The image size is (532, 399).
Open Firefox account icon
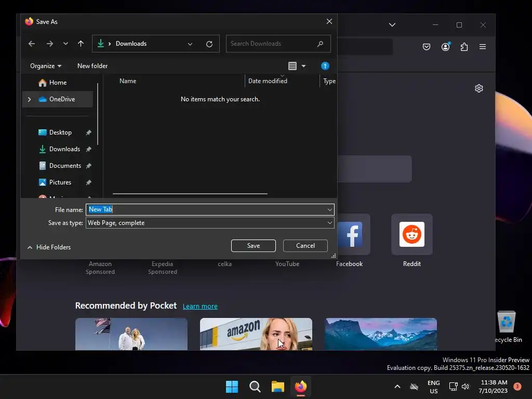(x=445, y=47)
